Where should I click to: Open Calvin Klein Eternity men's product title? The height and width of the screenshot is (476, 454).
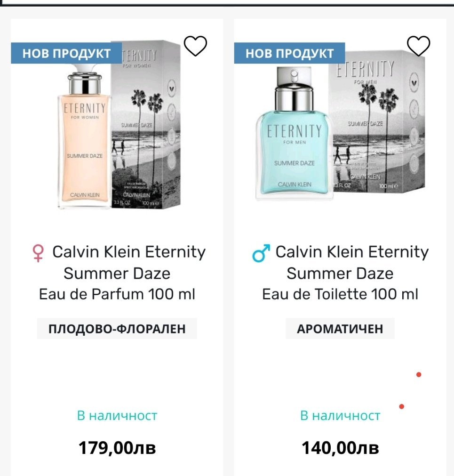351,262
